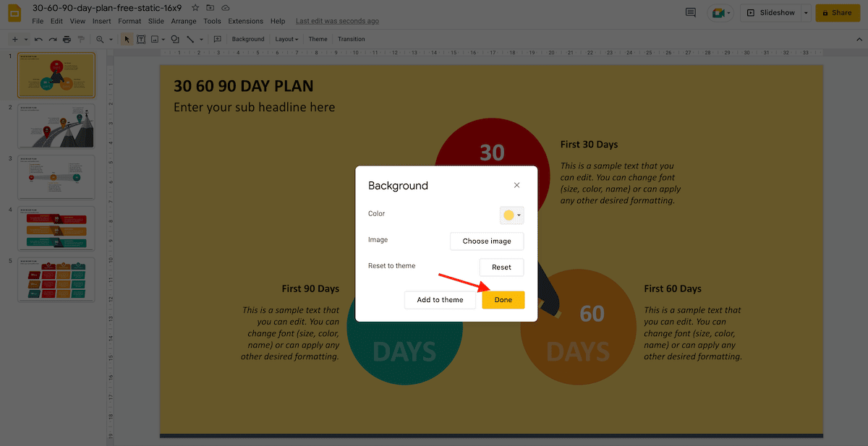Open the Arrange menu
This screenshot has height=446, width=868.
184,21
